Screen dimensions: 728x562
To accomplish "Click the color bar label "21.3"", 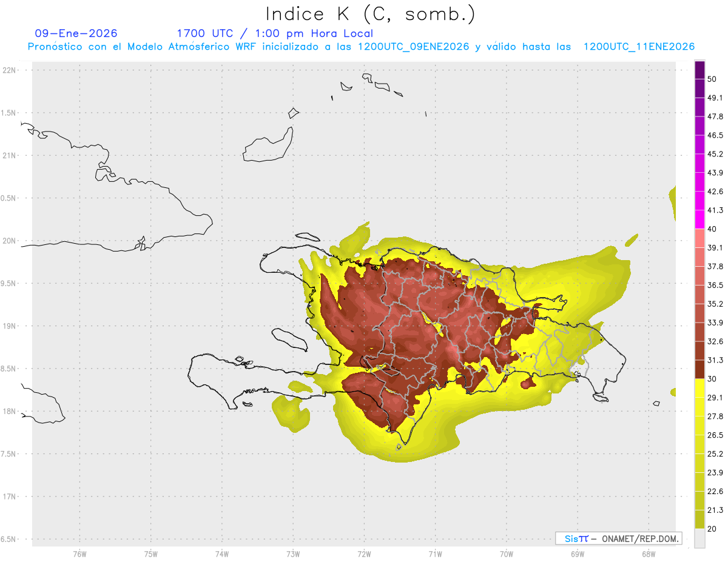I will click(715, 510).
